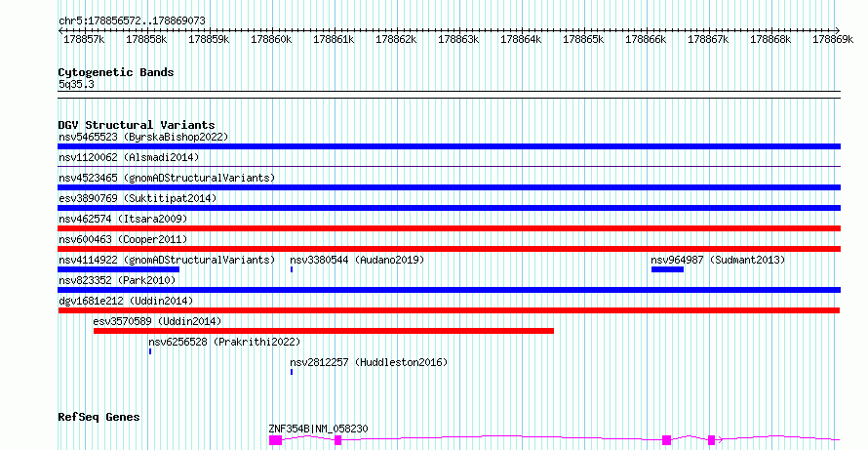Viewport: 868px width, 450px height.
Task: Click the 178867k ruler position
Action: tap(708, 40)
